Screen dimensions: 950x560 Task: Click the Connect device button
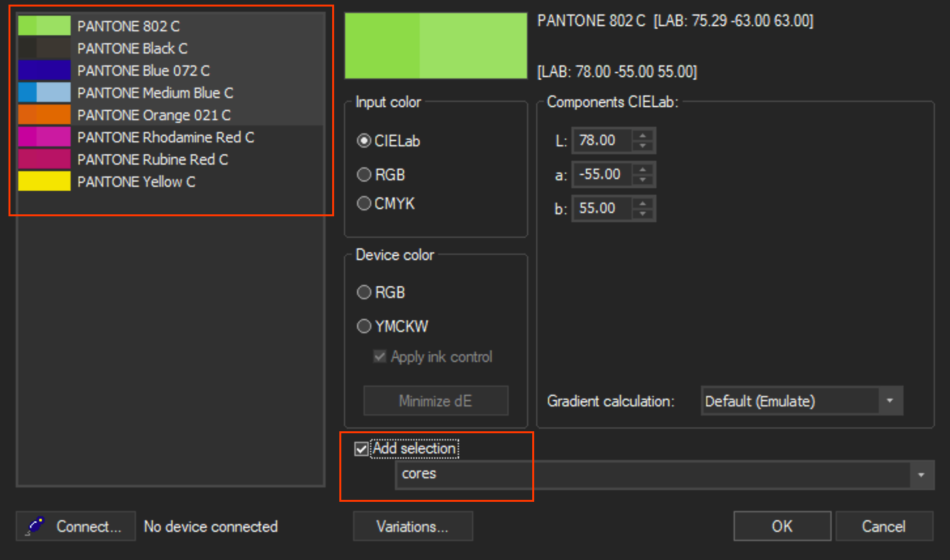click(76, 526)
